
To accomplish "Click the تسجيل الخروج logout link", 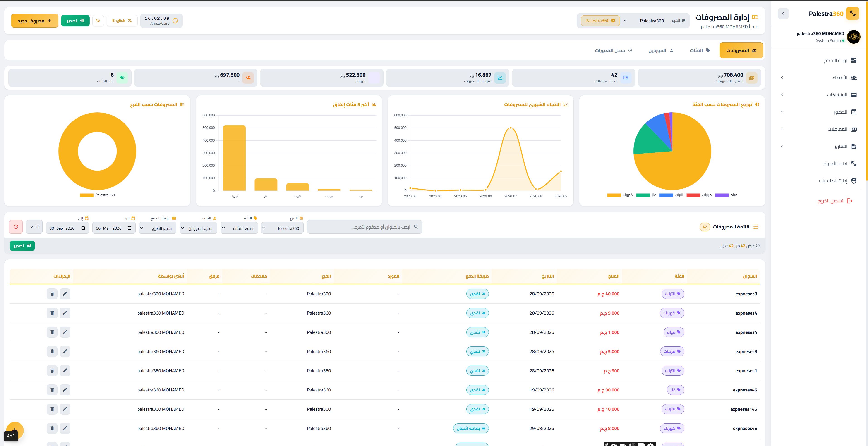I will [x=835, y=201].
